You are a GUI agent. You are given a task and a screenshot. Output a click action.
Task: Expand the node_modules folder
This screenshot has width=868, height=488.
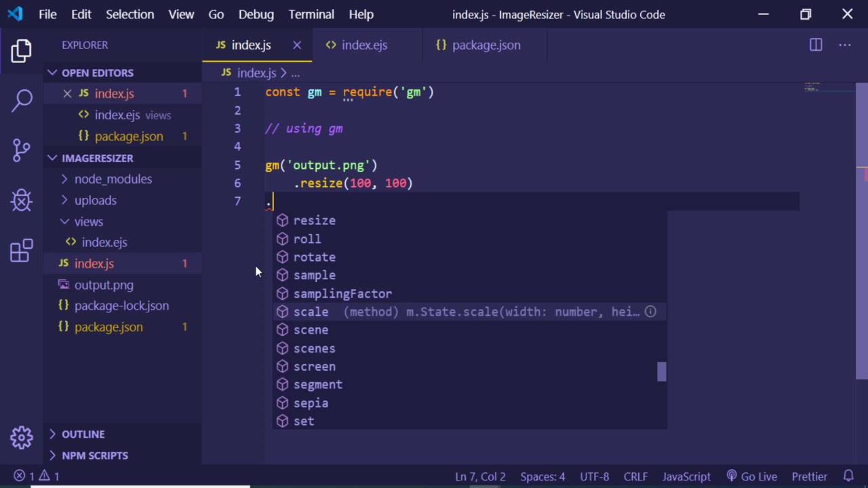point(113,179)
